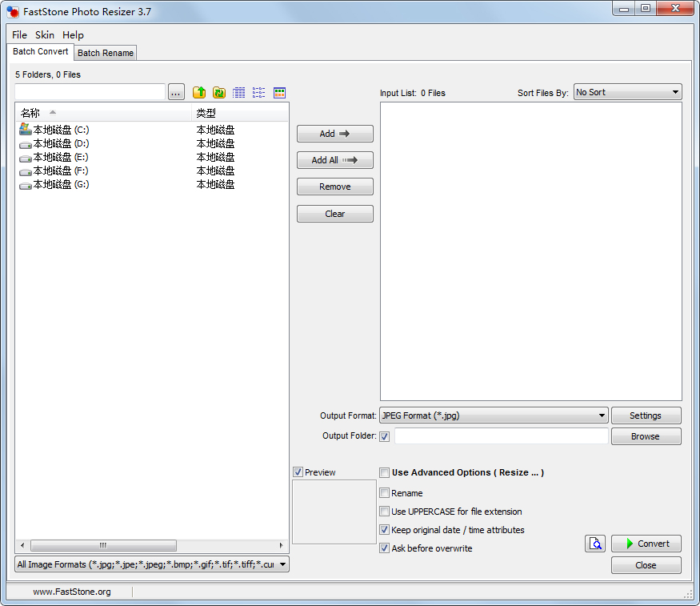
Task: Uncheck Ask before overwrite
Action: point(385,548)
